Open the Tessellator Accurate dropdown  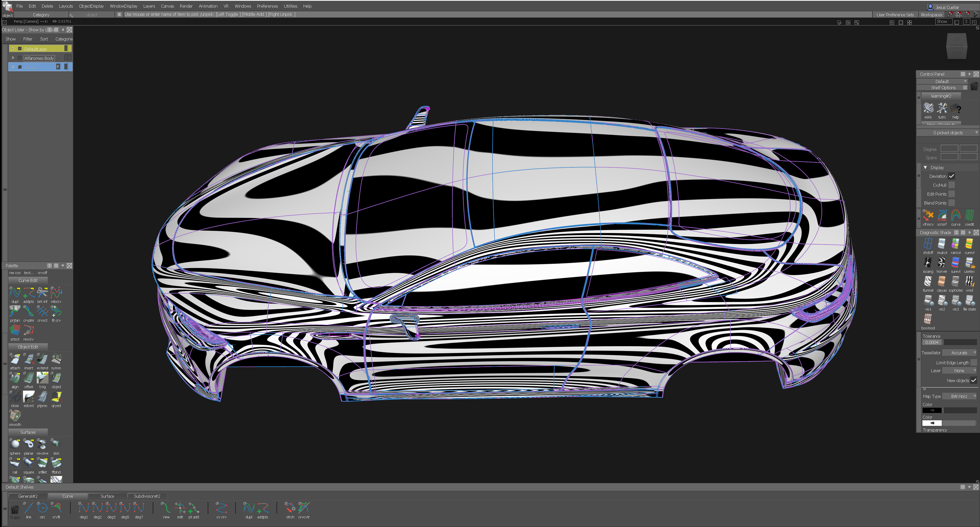(x=960, y=353)
